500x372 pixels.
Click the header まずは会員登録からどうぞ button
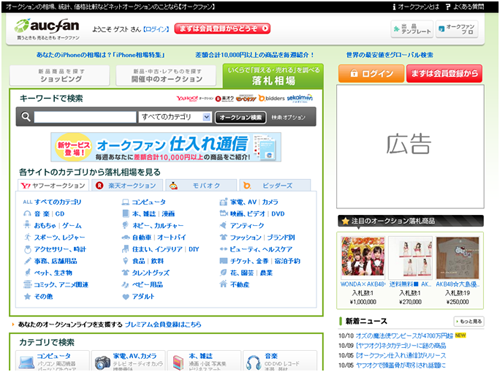pyautogui.click(x=222, y=29)
